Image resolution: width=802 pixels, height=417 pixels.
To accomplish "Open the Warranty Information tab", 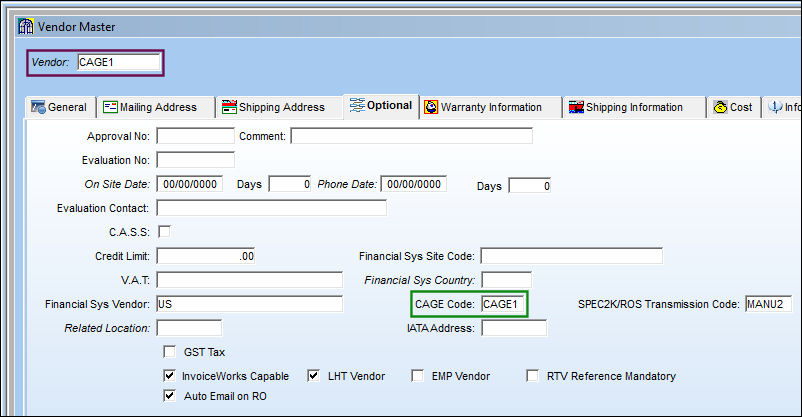I will click(x=490, y=107).
